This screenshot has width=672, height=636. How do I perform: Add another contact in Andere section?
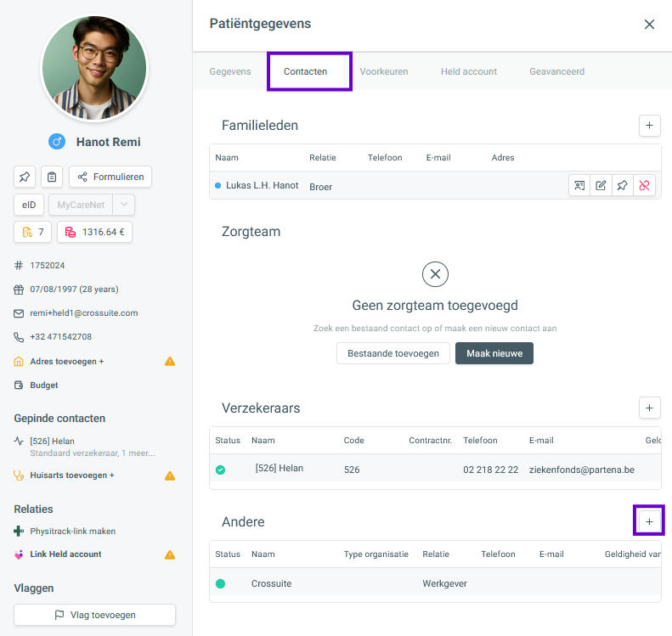[x=649, y=521]
